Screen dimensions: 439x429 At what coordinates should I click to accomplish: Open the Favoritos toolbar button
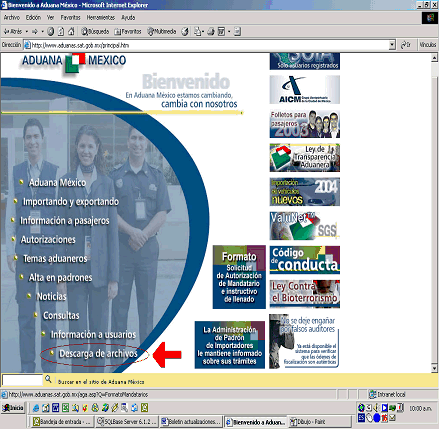tap(128, 32)
